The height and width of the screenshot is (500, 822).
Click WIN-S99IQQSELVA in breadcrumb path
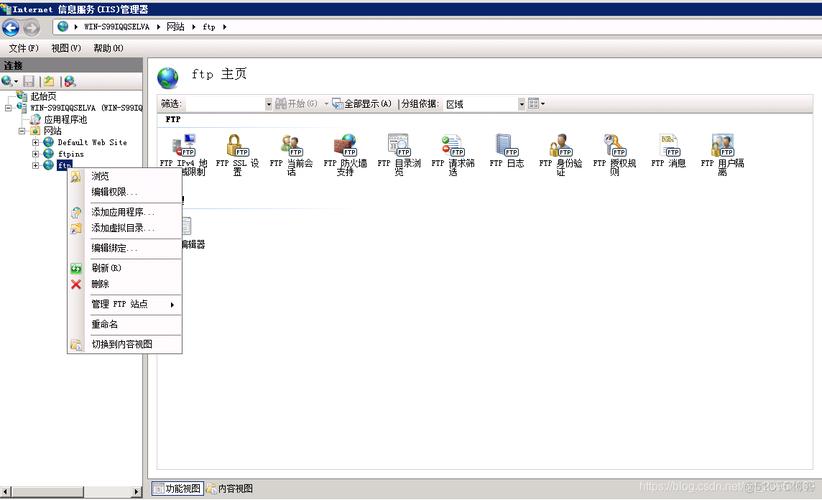point(117,27)
